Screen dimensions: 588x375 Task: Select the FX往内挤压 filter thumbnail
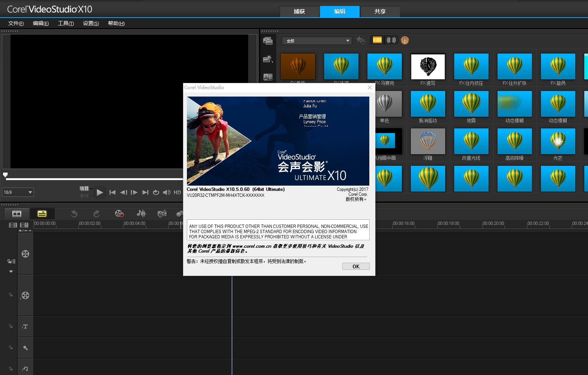471,67
